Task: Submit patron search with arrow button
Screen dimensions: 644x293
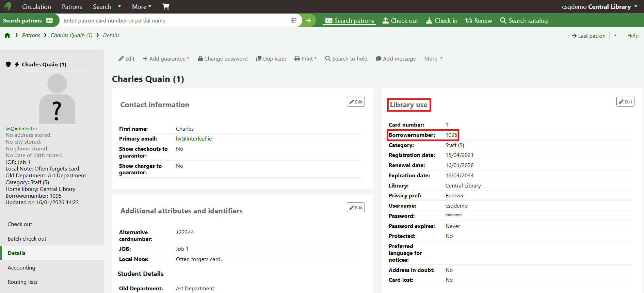Action: pos(308,21)
